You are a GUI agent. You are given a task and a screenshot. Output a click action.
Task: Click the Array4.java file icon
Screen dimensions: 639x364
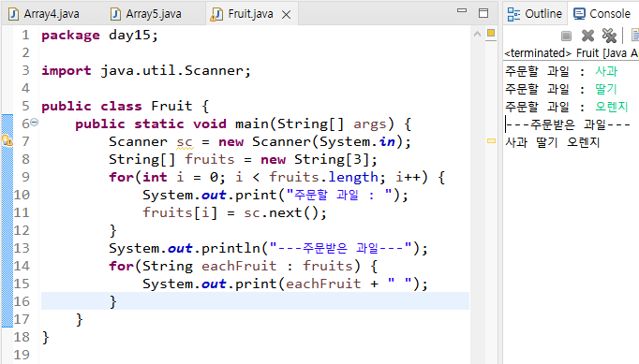(13, 15)
